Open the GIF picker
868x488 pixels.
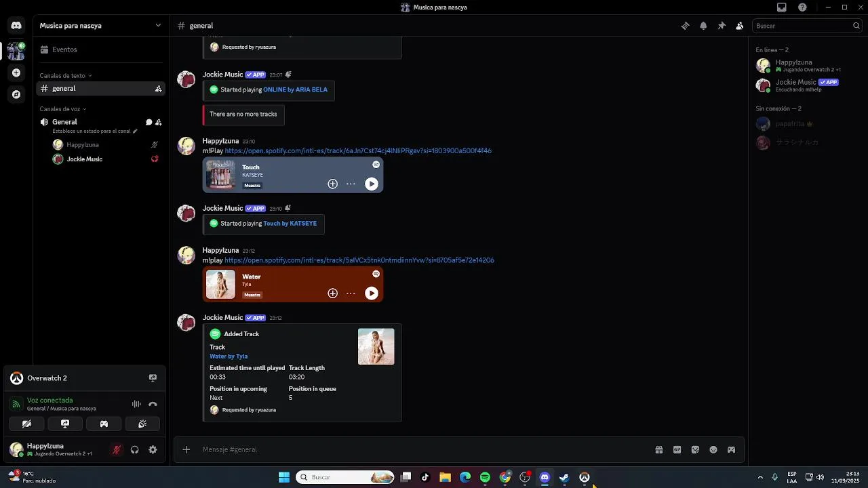click(677, 449)
